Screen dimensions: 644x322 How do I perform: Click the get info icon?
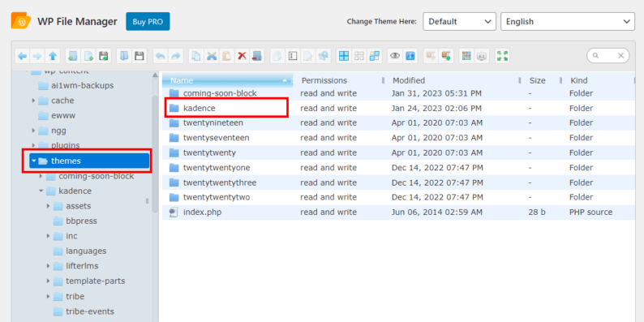tap(410, 56)
